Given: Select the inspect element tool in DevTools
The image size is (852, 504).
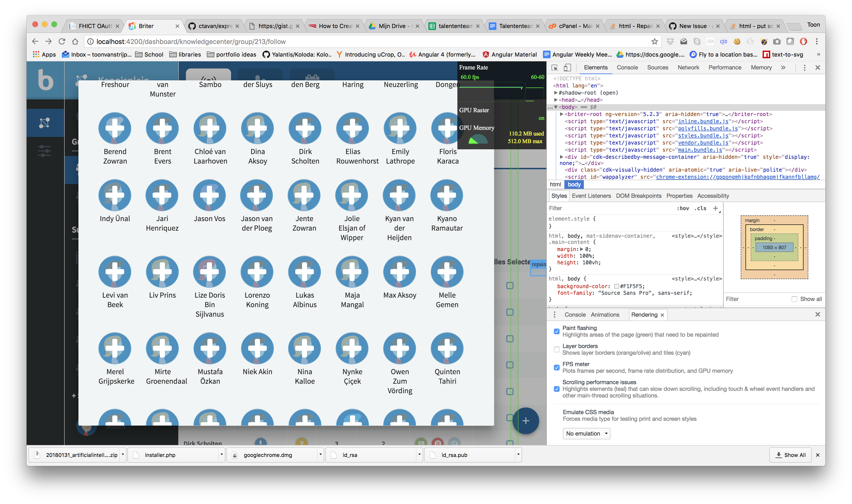Looking at the screenshot, I should click(555, 68).
